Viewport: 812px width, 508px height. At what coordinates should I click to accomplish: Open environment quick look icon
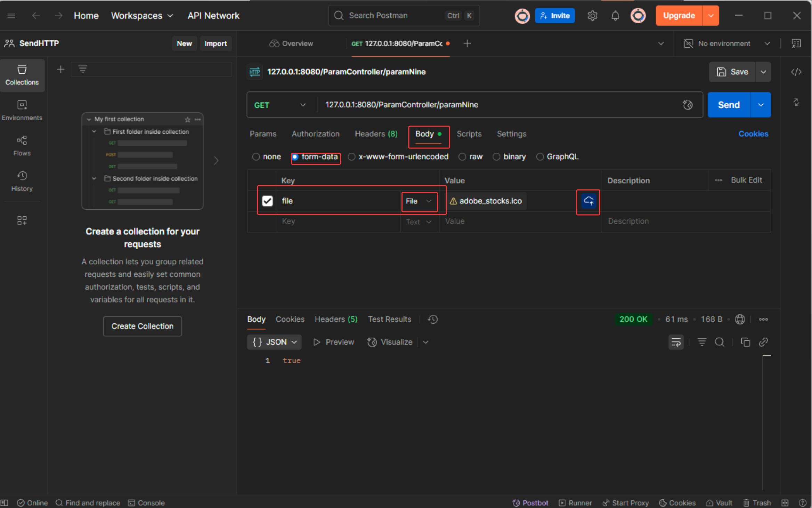(796, 43)
